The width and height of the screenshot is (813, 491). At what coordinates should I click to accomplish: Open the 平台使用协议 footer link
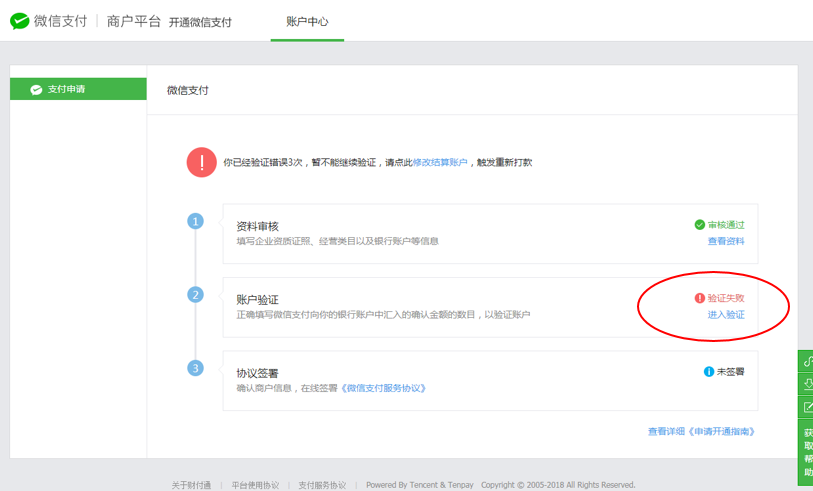click(x=255, y=485)
